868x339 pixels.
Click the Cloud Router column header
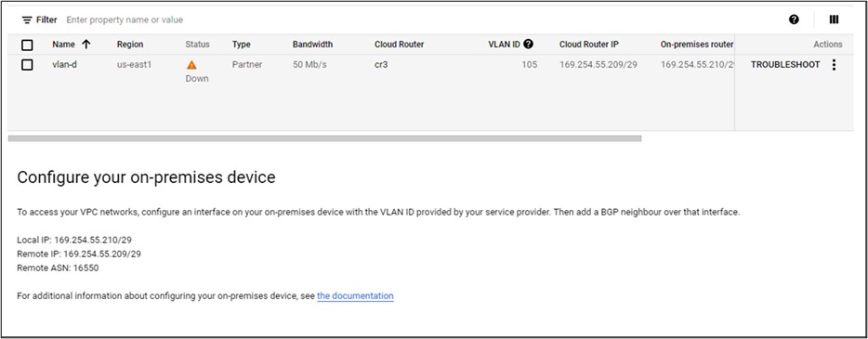tap(399, 45)
